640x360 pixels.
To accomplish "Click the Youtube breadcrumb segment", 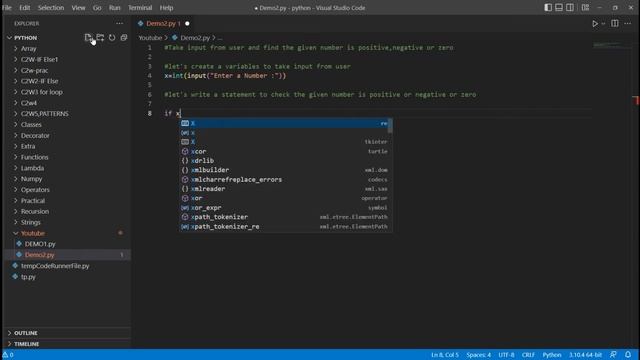I will [150, 38].
